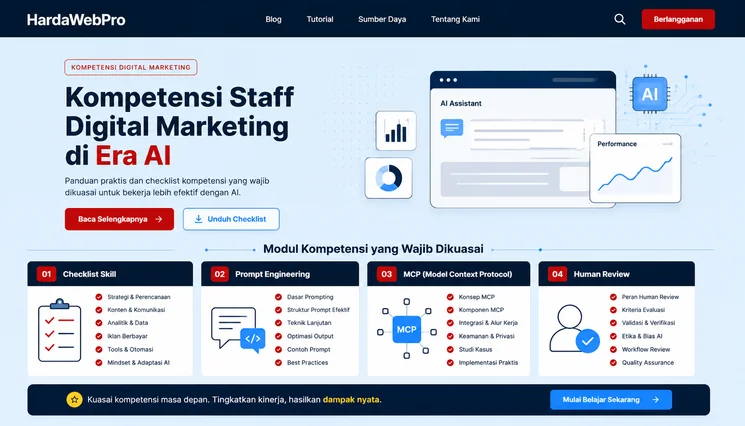Click the bar chart icon tile

(396, 131)
